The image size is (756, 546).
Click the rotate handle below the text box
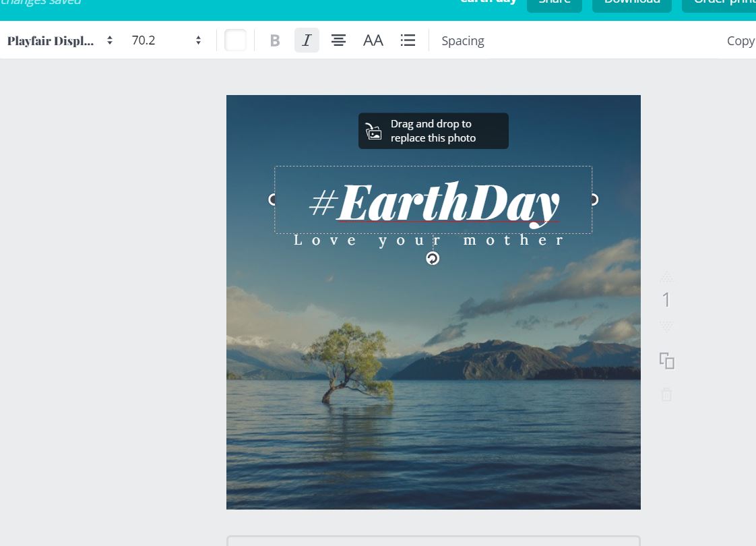coord(432,257)
